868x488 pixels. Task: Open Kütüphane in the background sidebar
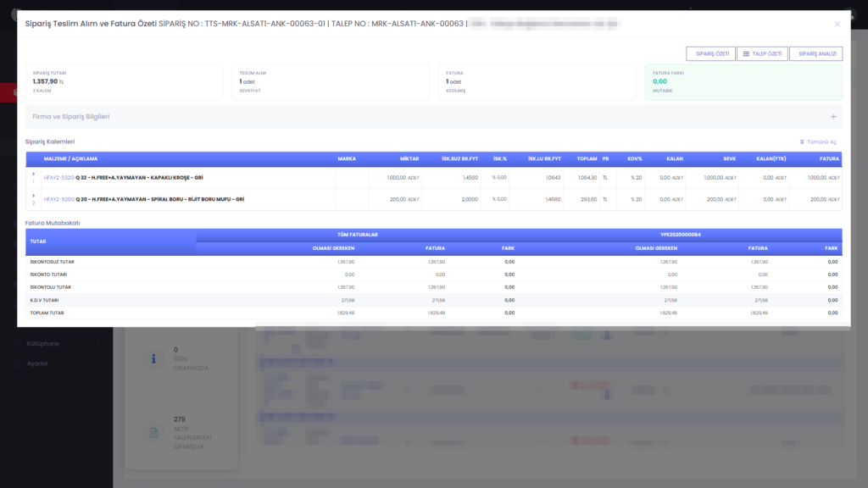point(43,344)
